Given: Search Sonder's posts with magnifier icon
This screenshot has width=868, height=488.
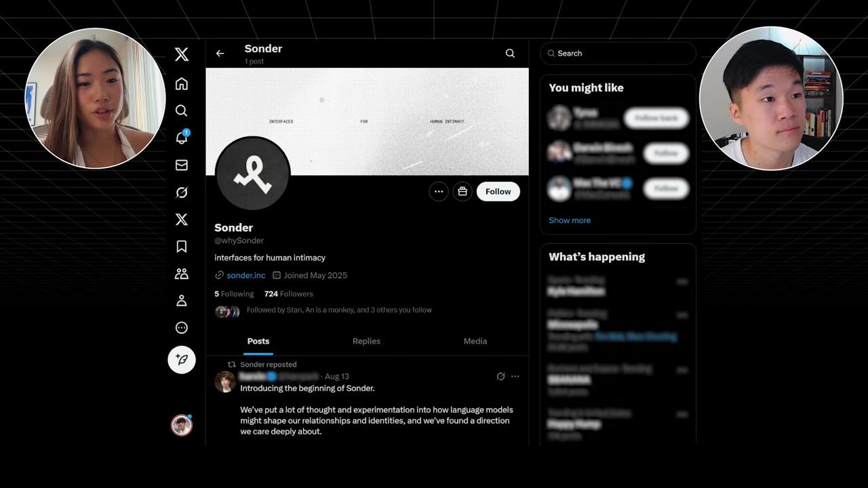Looking at the screenshot, I should [x=510, y=54].
